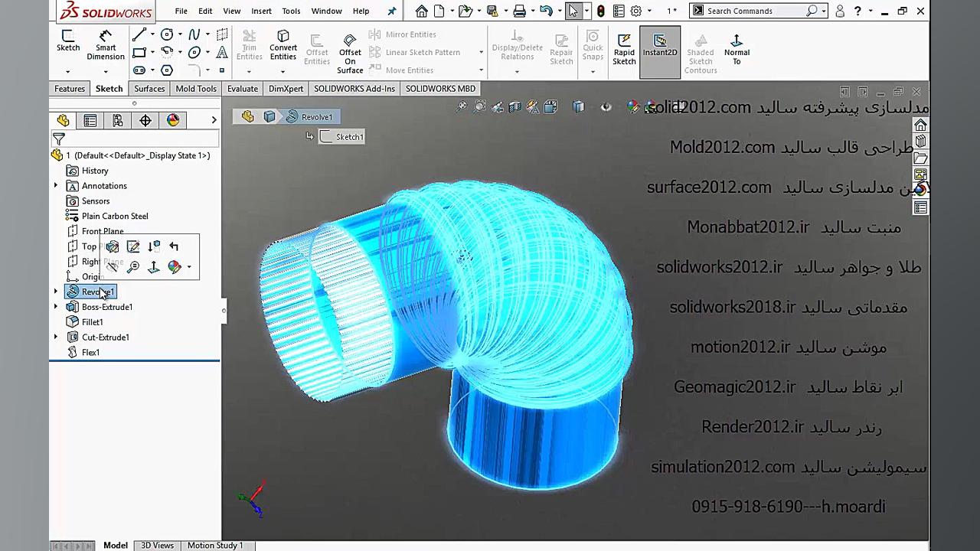This screenshot has height=551, width=980.
Task: Activate the Rapid Sketch tool
Action: (x=624, y=50)
